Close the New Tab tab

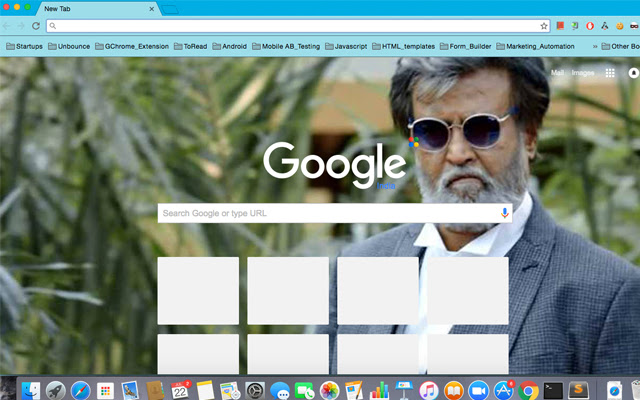(x=151, y=9)
